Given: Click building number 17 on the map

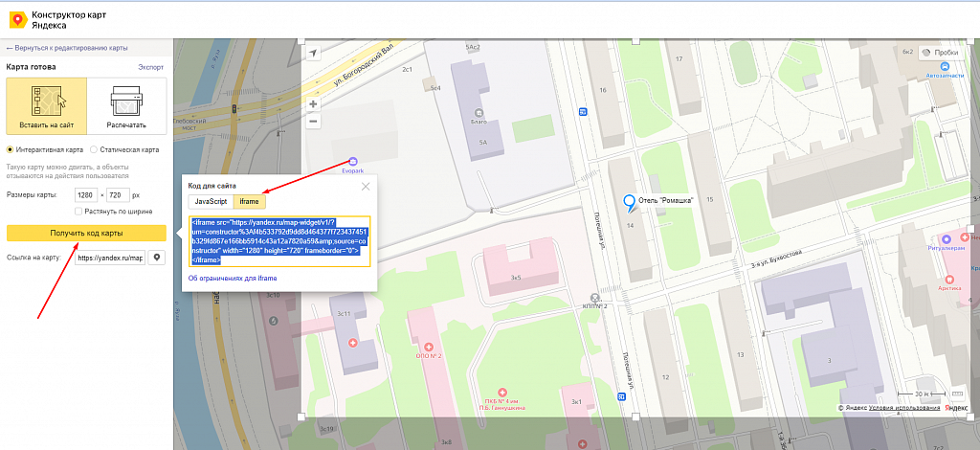Looking at the screenshot, I should pos(679,59).
